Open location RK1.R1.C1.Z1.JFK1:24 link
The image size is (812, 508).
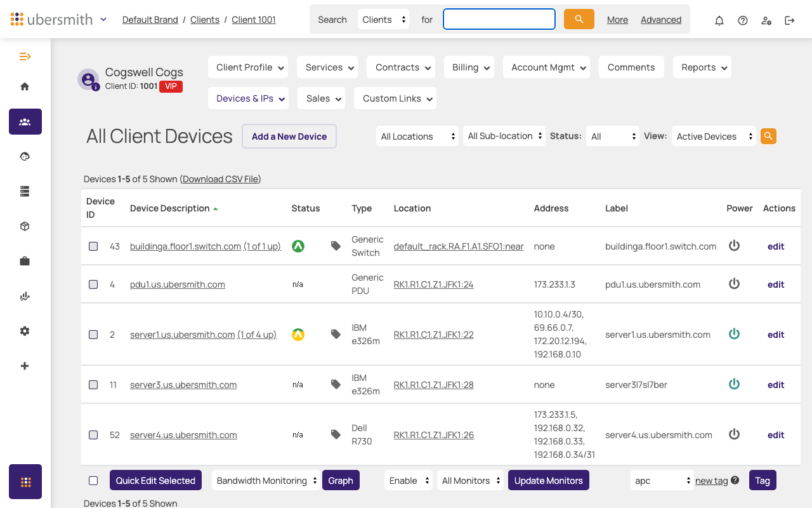[x=433, y=284]
